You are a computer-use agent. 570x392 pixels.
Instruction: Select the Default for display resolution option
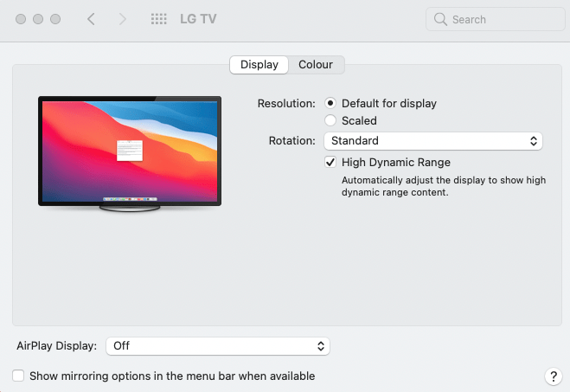coord(330,103)
